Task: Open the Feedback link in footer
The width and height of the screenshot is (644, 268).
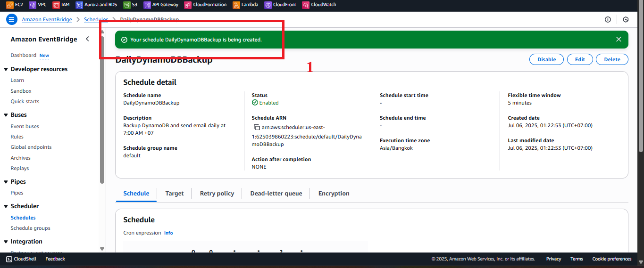Action: pyautogui.click(x=55, y=259)
